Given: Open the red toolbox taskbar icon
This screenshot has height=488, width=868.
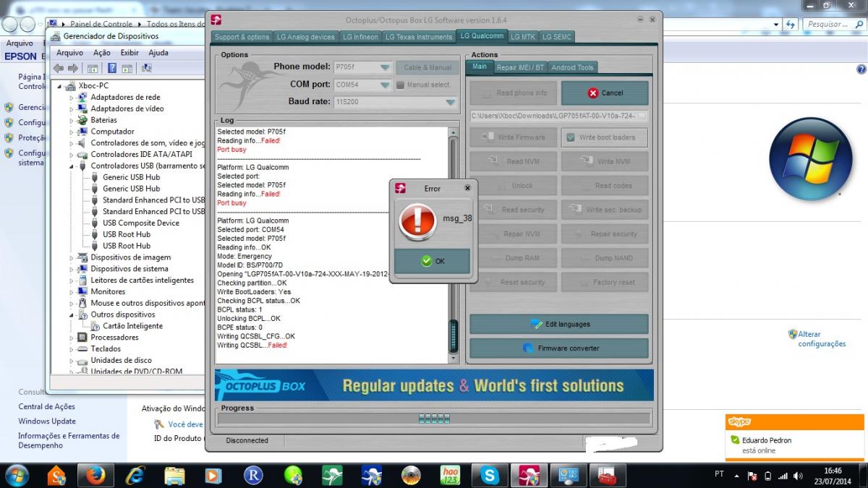Looking at the screenshot, I should 607,474.
